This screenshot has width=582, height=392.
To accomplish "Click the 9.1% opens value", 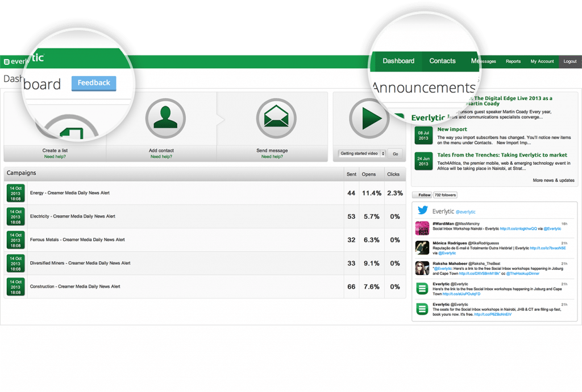I will (x=372, y=263).
